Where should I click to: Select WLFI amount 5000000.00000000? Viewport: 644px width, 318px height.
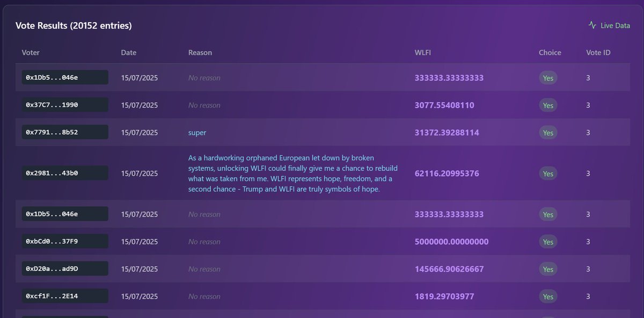coord(451,242)
